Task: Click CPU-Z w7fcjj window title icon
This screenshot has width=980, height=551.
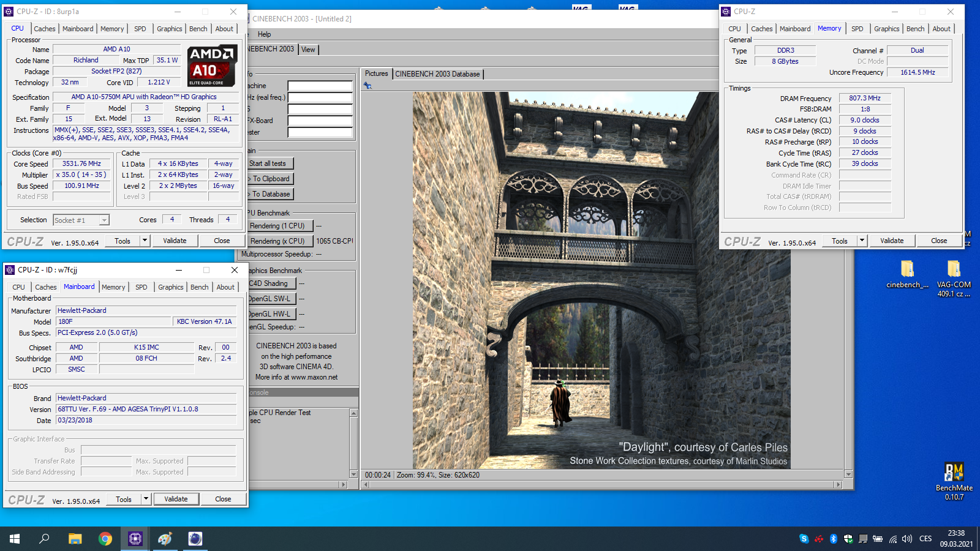Action: click(10, 270)
